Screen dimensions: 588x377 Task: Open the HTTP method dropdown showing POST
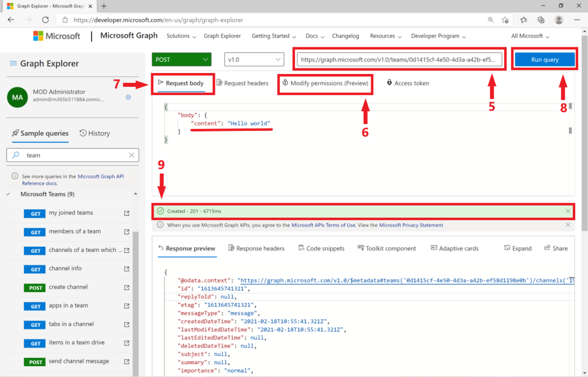[x=181, y=59]
